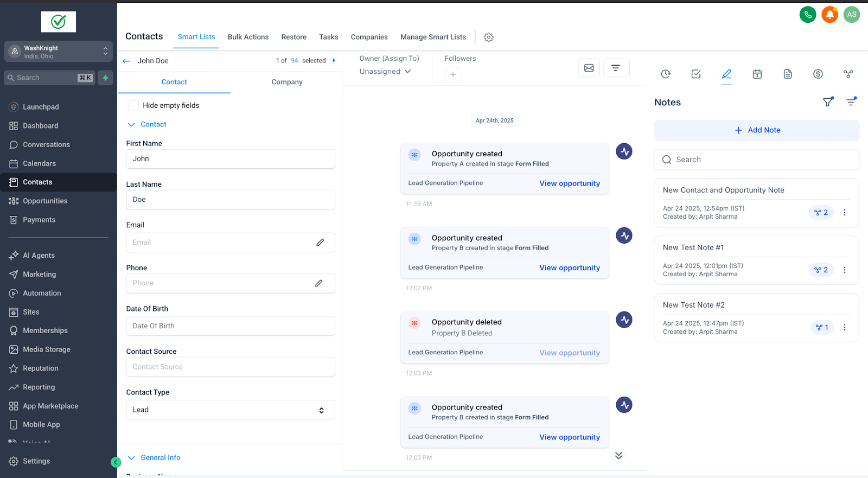868x478 pixels.
Task: Toggle the Hide empty fields checkbox
Action: click(133, 105)
